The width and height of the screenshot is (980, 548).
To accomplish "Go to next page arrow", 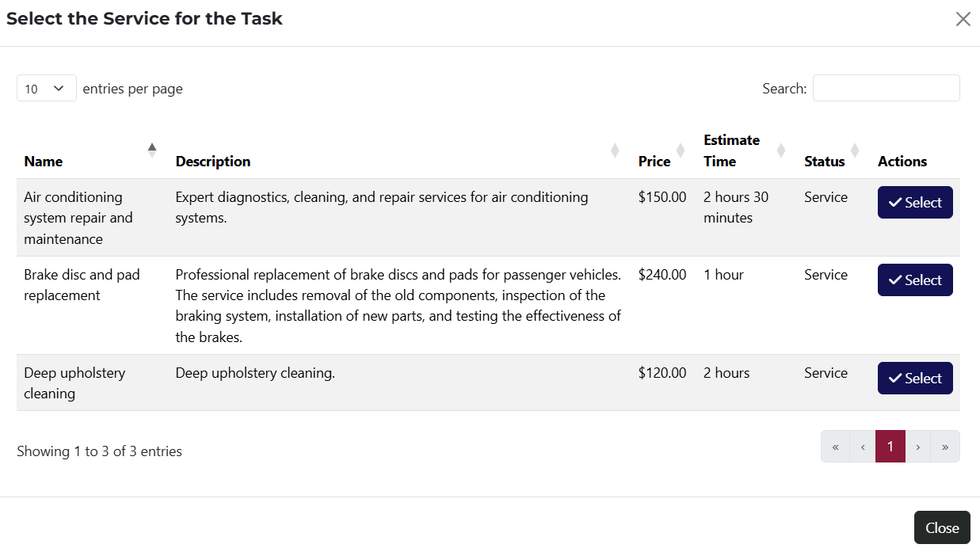I will pyautogui.click(x=917, y=447).
